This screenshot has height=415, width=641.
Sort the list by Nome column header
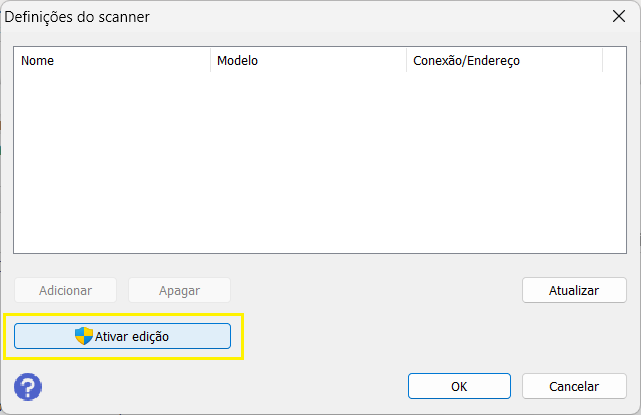coord(110,60)
